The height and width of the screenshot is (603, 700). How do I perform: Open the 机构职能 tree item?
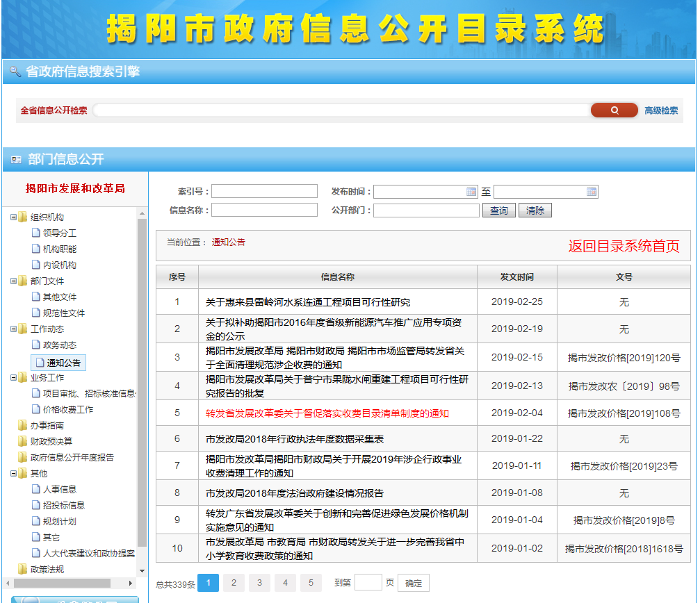60,249
